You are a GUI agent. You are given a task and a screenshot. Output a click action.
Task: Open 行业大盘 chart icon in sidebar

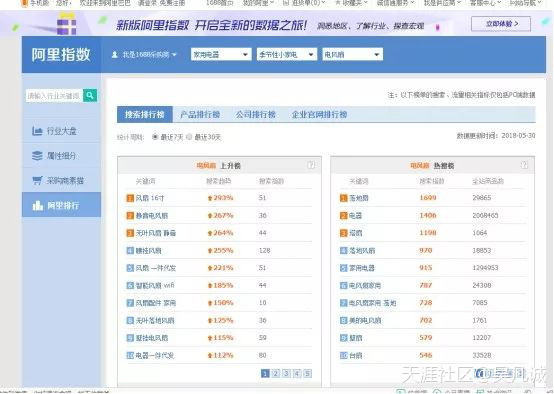[x=37, y=131]
